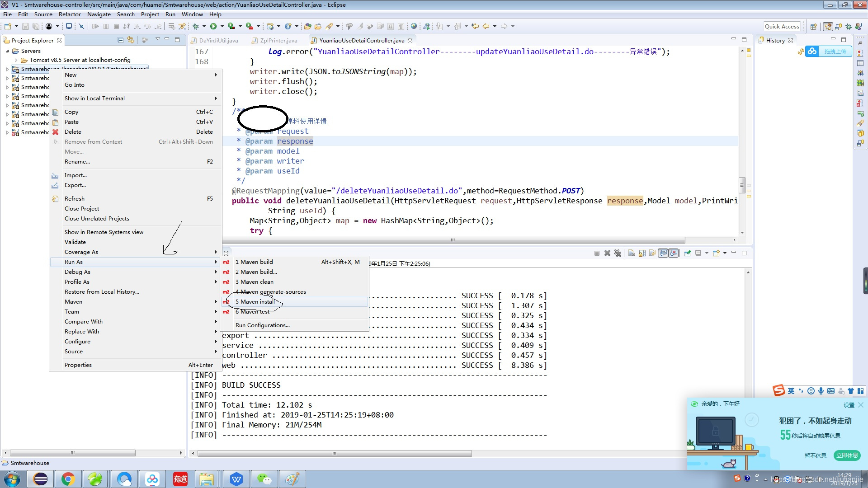Click Scroll Lock console icon
Viewport: 868px width, 488px height.
point(642,253)
